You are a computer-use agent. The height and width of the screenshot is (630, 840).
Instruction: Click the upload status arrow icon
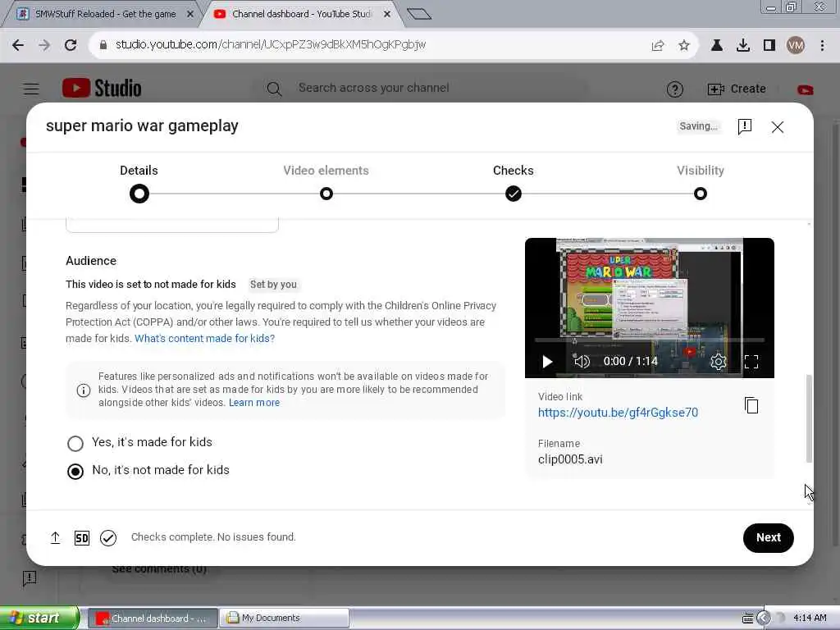tap(55, 538)
